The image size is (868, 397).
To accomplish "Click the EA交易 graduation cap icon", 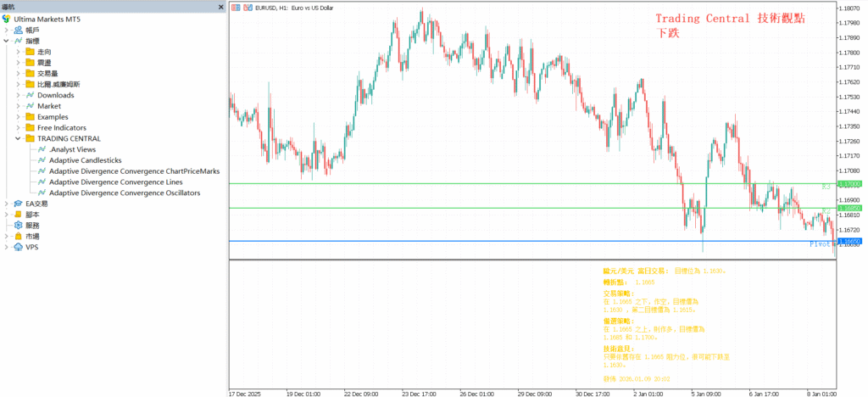I will coord(19,204).
